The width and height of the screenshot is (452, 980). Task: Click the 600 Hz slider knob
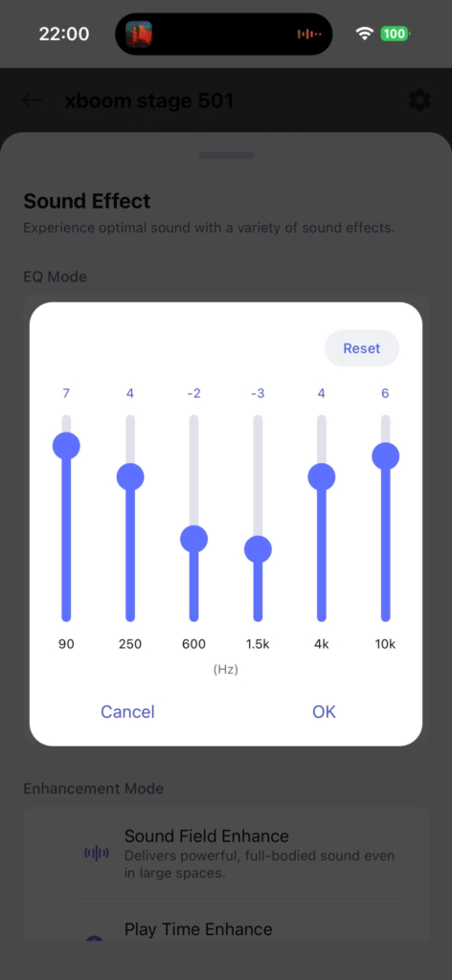click(x=193, y=539)
